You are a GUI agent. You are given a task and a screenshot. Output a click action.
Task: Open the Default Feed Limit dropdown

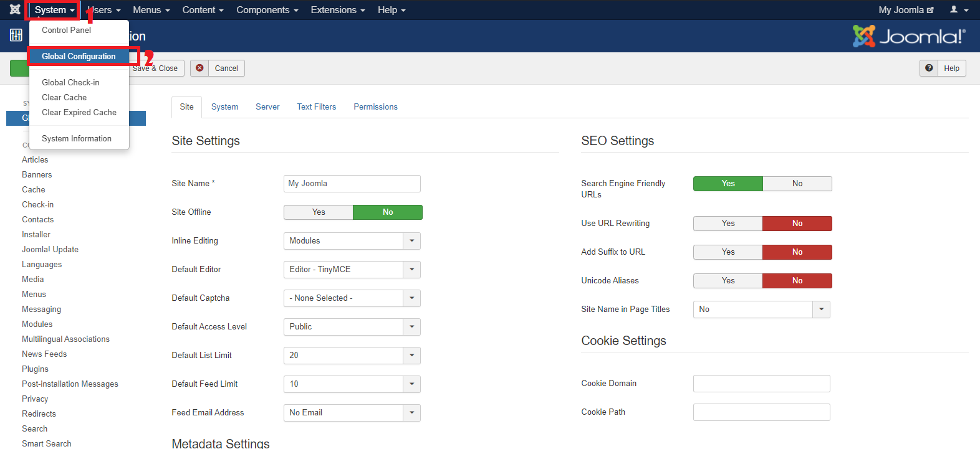click(352, 384)
